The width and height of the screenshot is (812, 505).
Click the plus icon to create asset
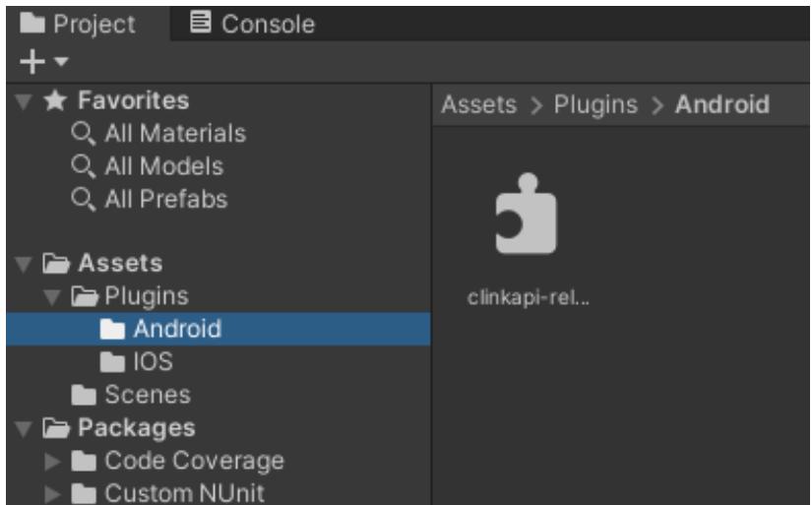[32, 62]
